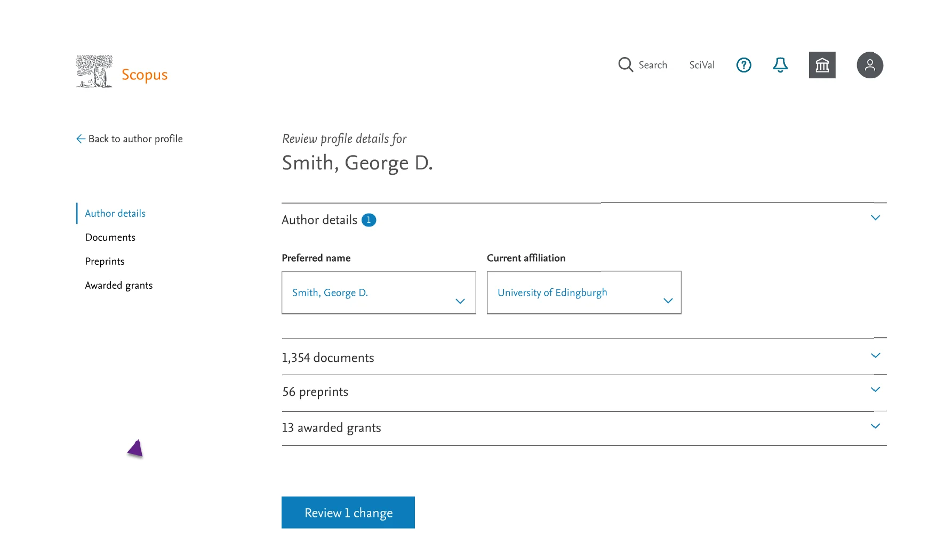
Task: Click the back arrow to author profile
Action: [x=80, y=139]
